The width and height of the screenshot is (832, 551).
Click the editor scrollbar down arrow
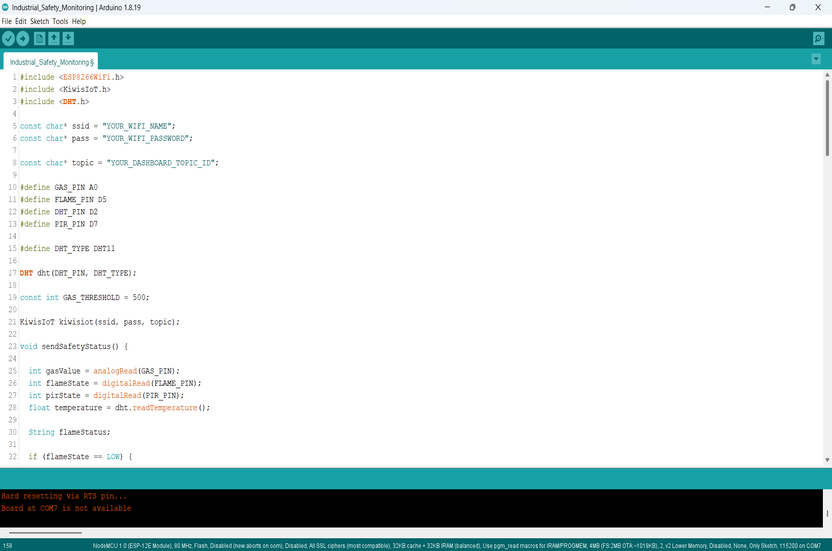(827, 460)
